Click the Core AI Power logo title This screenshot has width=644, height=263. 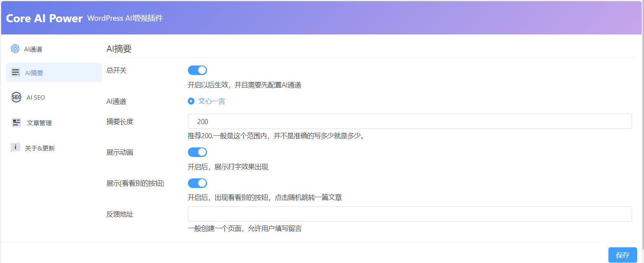click(x=44, y=18)
